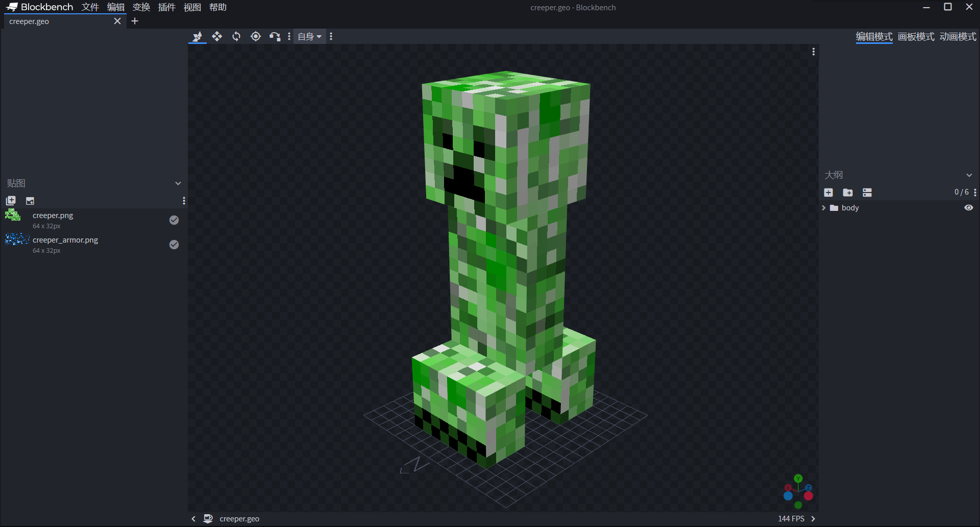980x527 pixels.
Task: Select the rotate tool
Action: 236,36
